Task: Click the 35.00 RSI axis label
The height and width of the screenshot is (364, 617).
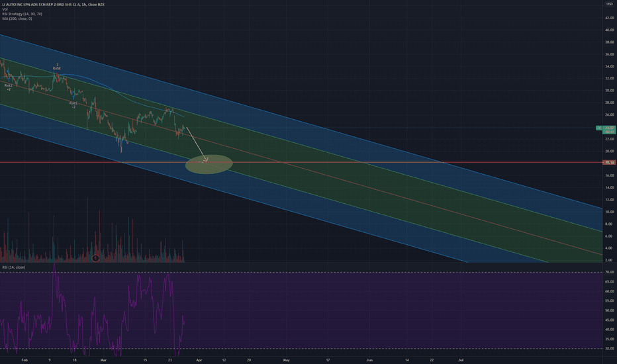Action: (x=610, y=339)
